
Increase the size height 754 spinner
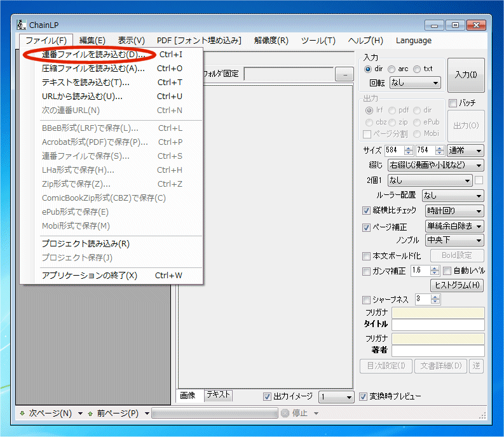tap(439, 148)
